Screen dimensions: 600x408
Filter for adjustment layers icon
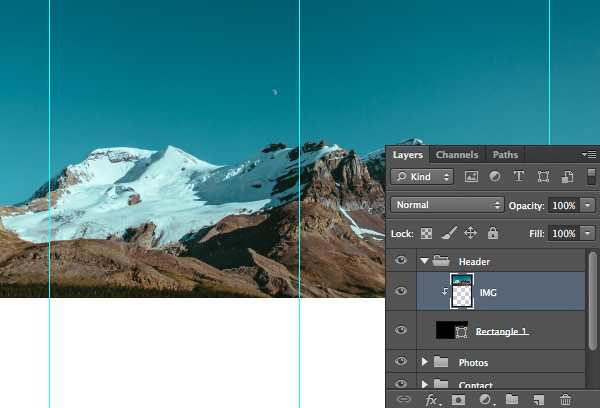tap(495, 176)
